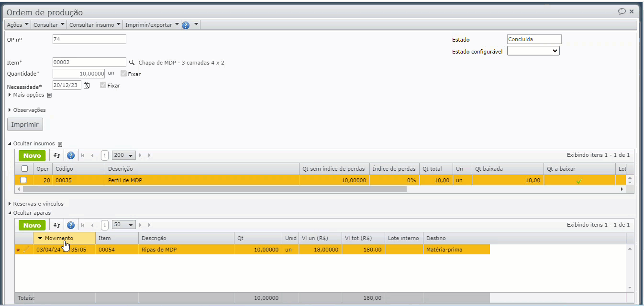Expand the Reservas e vínculos section
The image size is (644, 306).
pyautogui.click(x=36, y=204)
